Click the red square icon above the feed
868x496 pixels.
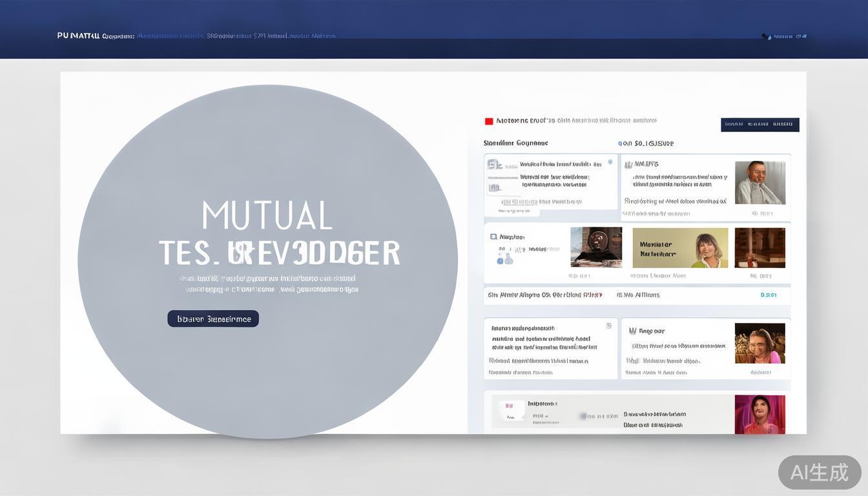(x=489, y=121)
